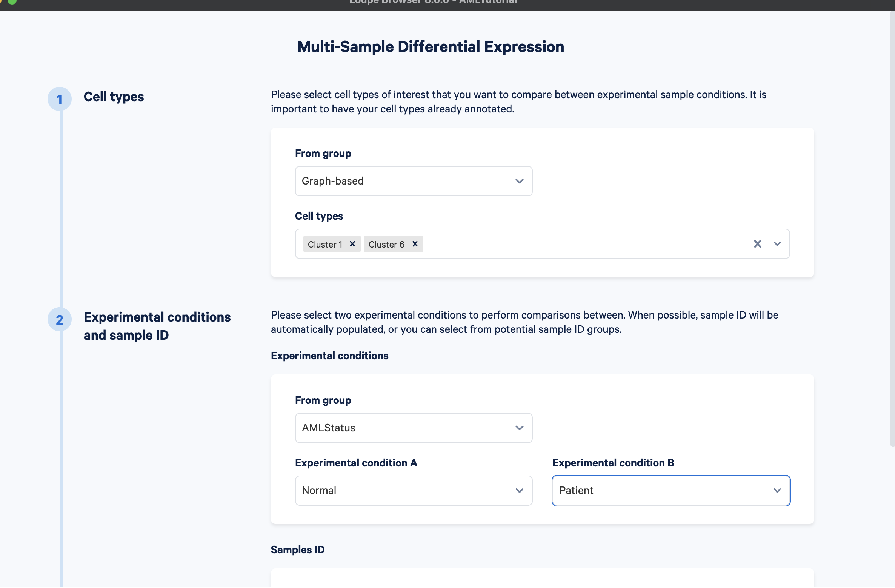
Task: Remove the Cluster 6 tag
Action: [415, 244]
